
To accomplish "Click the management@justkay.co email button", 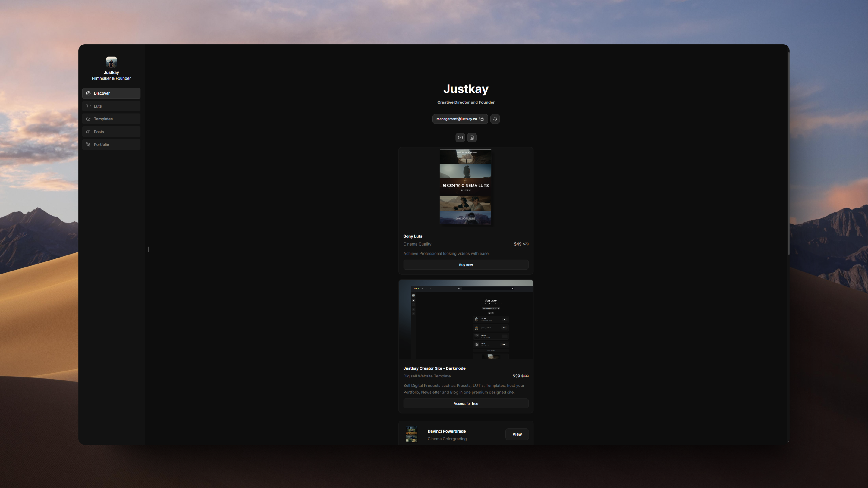I will pyautogui.click(x=460, y=119).
